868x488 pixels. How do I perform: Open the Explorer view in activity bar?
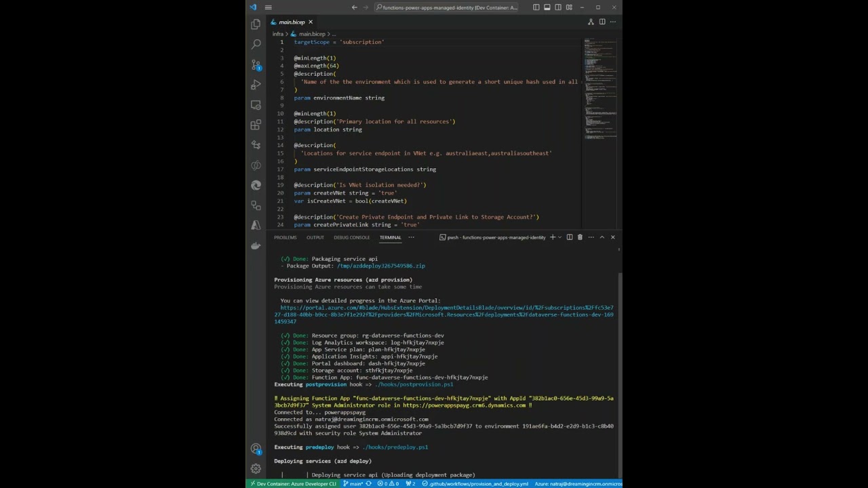point(256,24)
